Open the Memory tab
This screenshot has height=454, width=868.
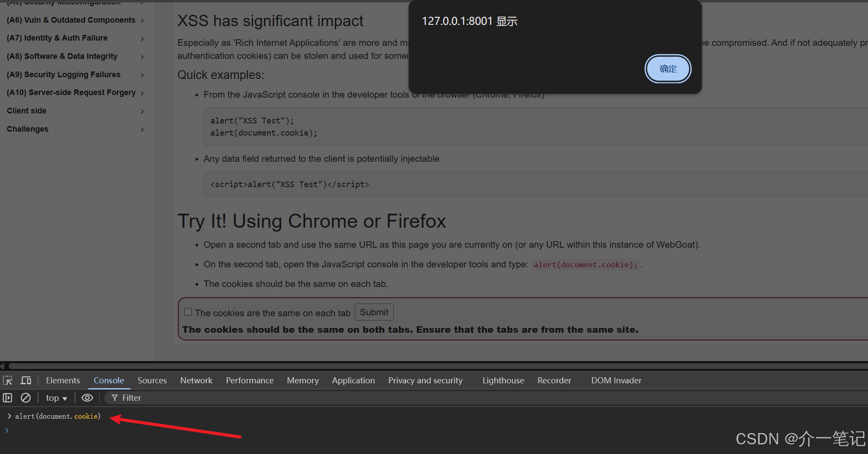click(x=303, y=380)
